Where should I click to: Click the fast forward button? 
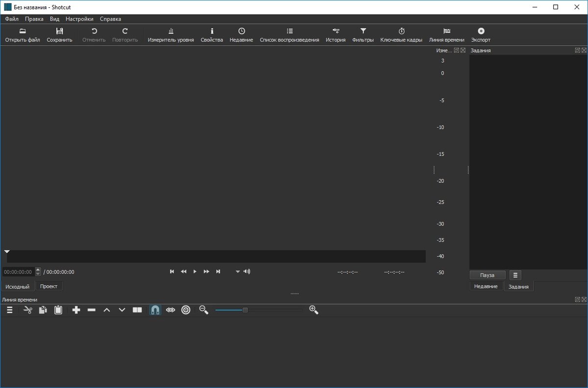207,271
